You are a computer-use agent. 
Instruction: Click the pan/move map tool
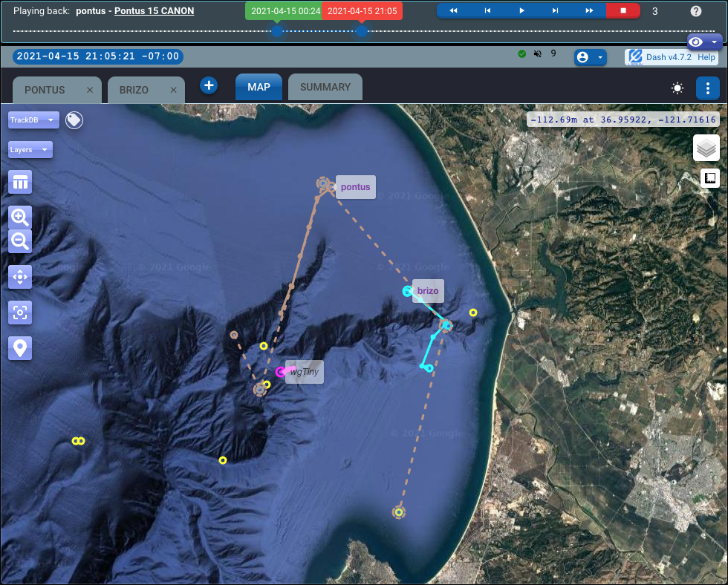[x=20, y=277]
